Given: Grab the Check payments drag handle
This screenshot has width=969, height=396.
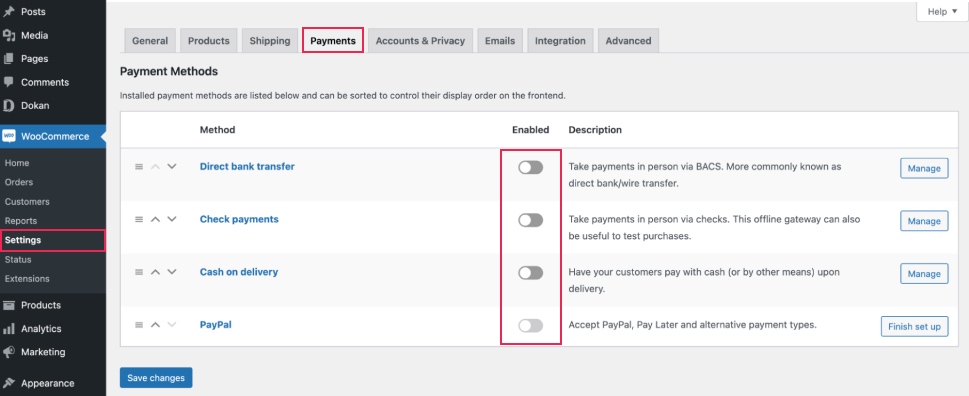Looking at the screenshot, I should (139, 219).
